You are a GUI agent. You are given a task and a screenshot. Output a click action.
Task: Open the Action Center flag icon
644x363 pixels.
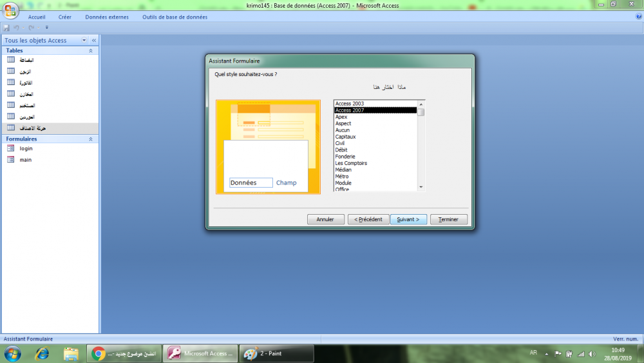click(558, 353)
